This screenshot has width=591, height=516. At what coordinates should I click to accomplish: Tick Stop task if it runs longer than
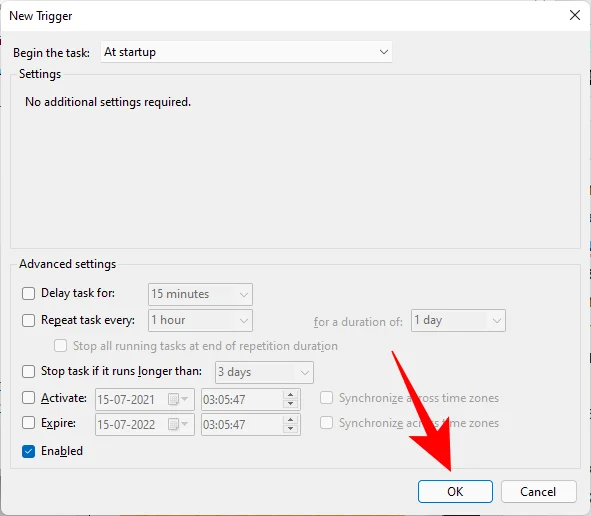(x=29, y=371)
